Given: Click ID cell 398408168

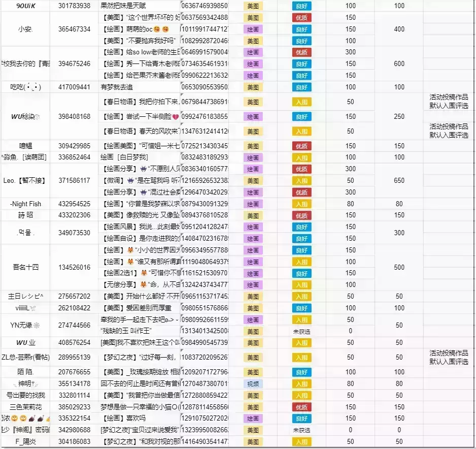Looking at the screenshot, I should pyautogui.click(x=74, y=117).
